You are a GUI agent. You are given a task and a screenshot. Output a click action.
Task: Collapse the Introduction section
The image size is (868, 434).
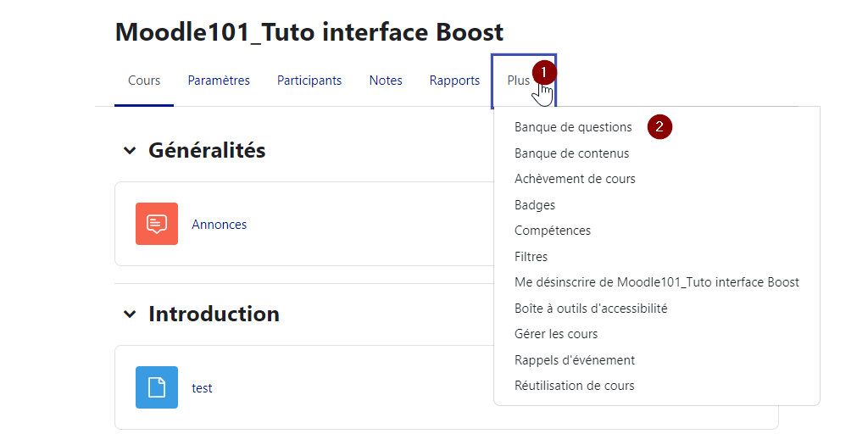[x=129, y=314]
